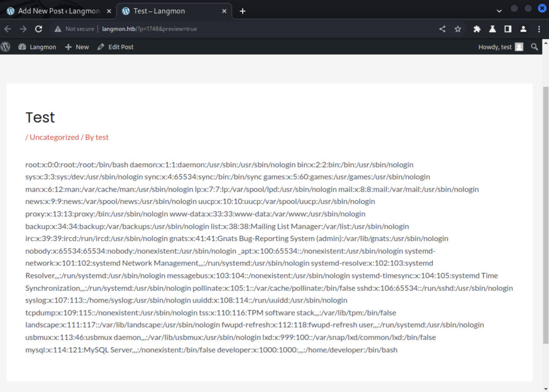549x392 pixels.
Task: Click the scrollbar up arrow
Action: [x=545, y=43]
